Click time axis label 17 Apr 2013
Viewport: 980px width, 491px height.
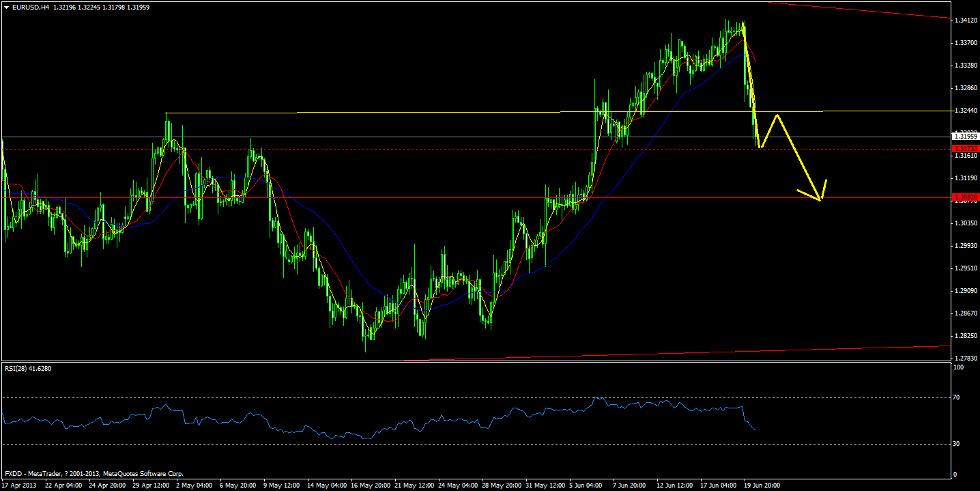pos(18,485)
